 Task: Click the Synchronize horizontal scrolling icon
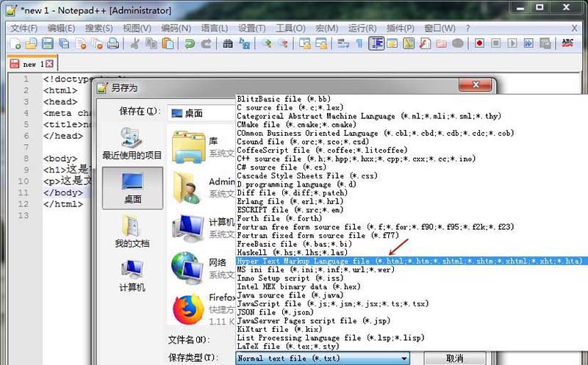point(321,43)
